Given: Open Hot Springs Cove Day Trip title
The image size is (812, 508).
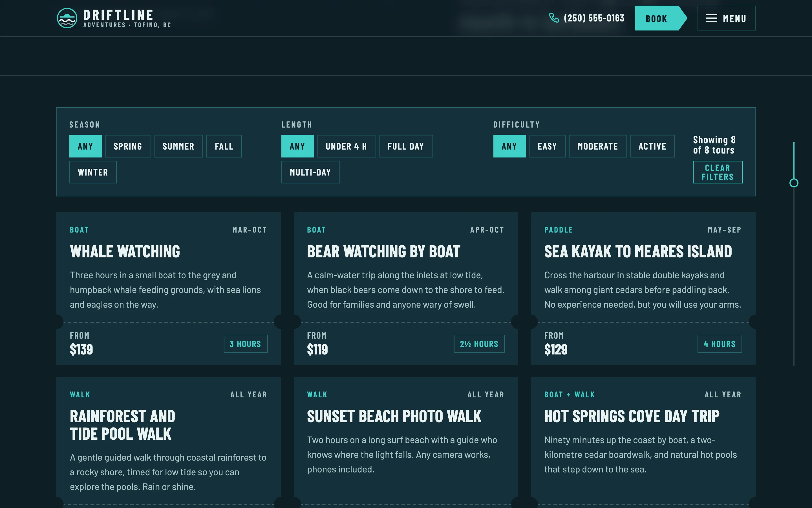Looking at the screenshot, I should pyautogui.click(x=632, y=417).
